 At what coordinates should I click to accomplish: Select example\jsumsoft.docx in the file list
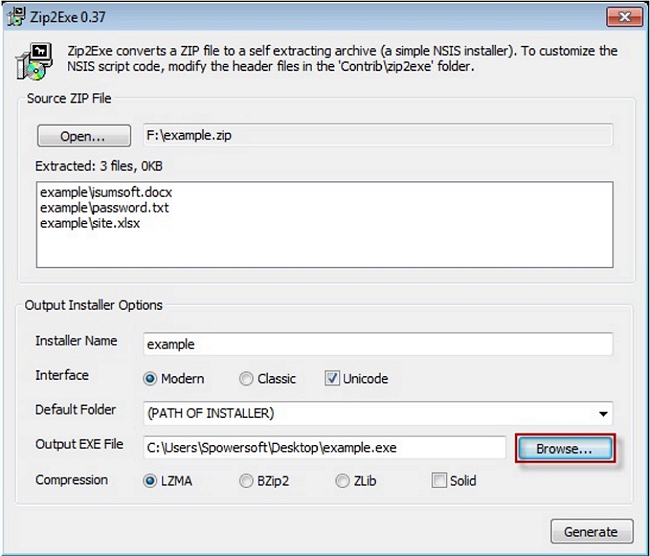106,192
